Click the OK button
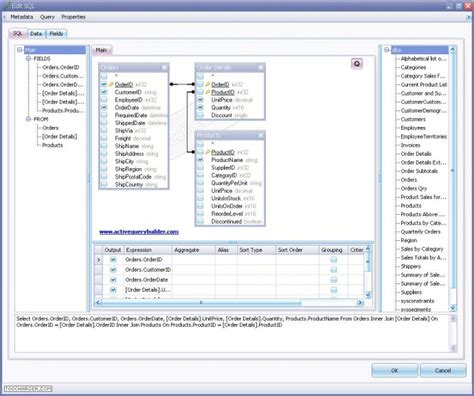Screen dimensions: 474x396 [x=394, y=370]
